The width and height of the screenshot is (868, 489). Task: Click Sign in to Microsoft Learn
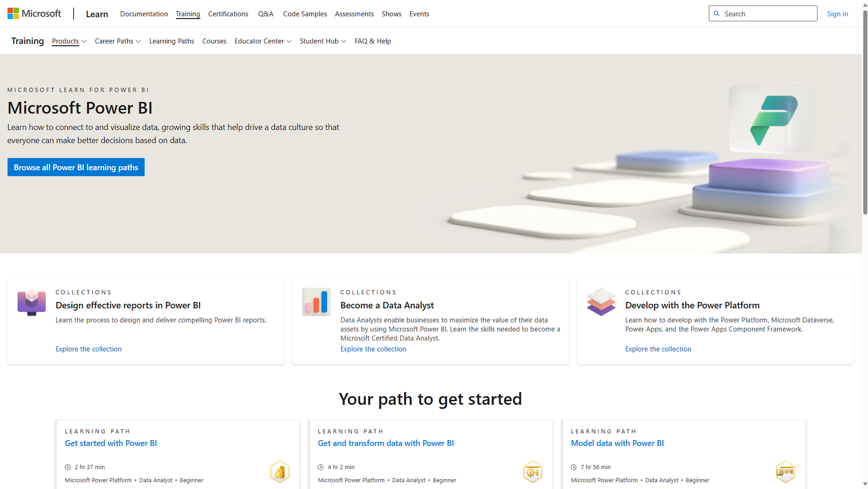click(x=838, y=14)
